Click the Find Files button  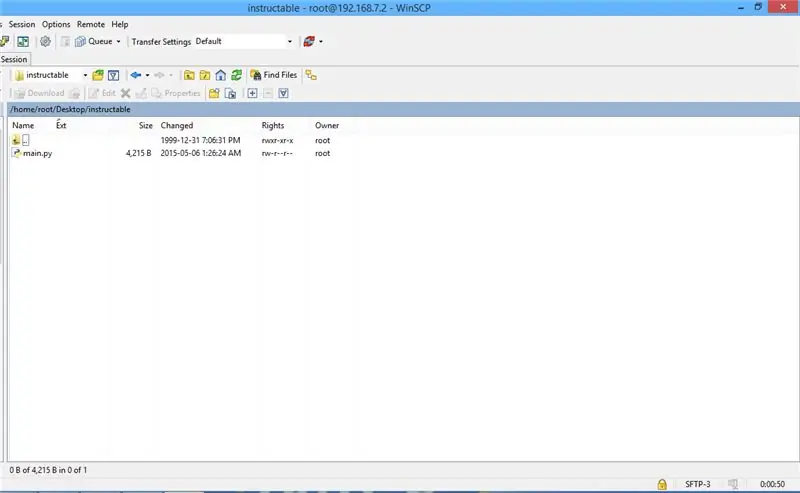(x=273, y=75)
